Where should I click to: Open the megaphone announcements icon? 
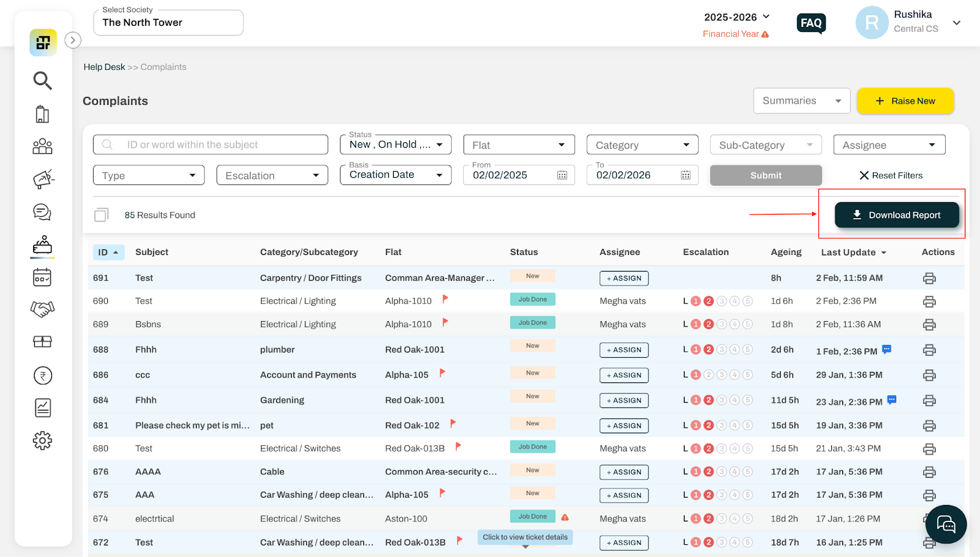(x=43, y=179)
